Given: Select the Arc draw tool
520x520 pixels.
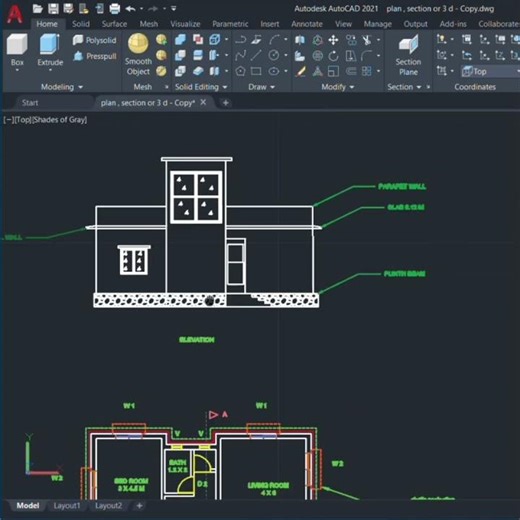Looking at the screenshot, I should (x=274, y=40).
